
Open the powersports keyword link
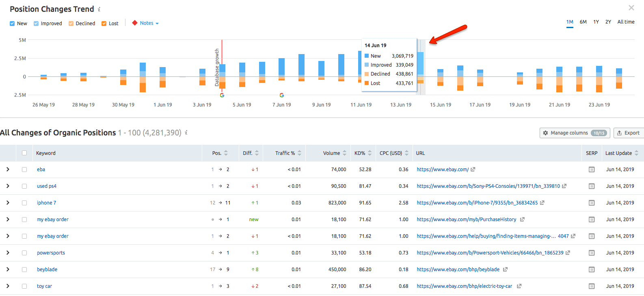pyautogui.click(x=51, y=253)
